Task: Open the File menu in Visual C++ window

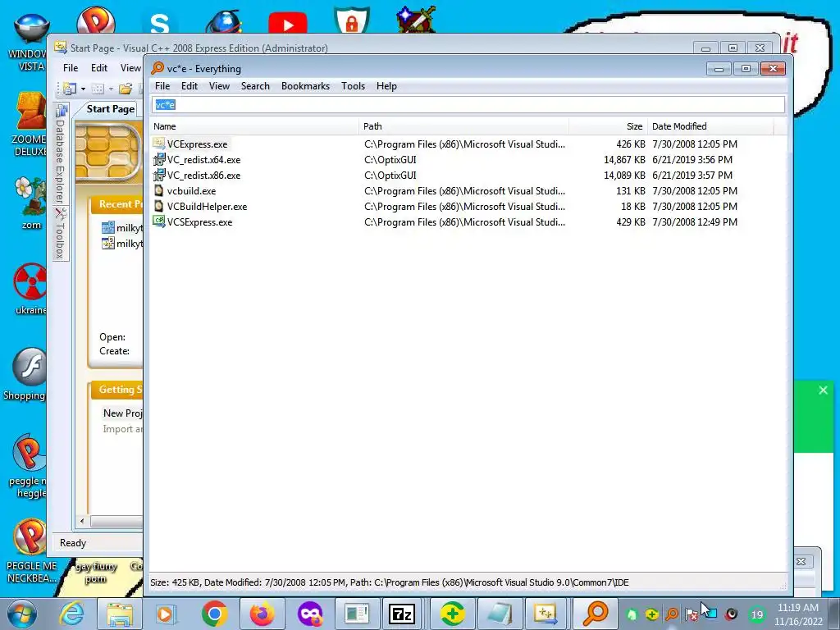Action: tap(71, 68)
